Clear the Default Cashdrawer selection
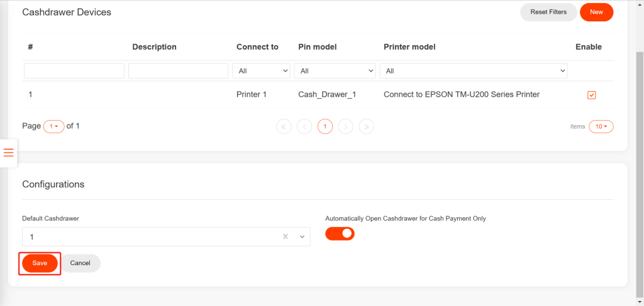 (x=285, y=237)
